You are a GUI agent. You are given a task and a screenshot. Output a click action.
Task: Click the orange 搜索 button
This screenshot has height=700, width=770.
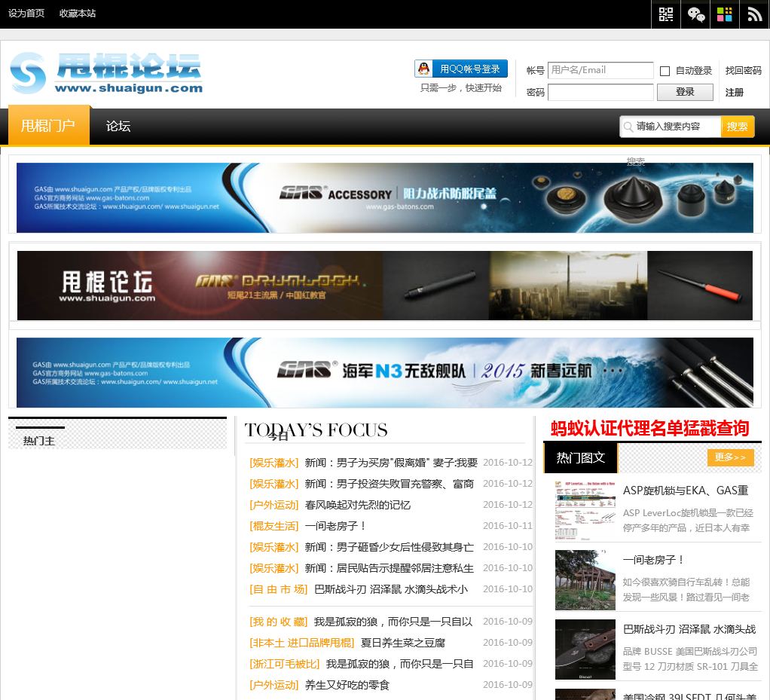(737, 127)
